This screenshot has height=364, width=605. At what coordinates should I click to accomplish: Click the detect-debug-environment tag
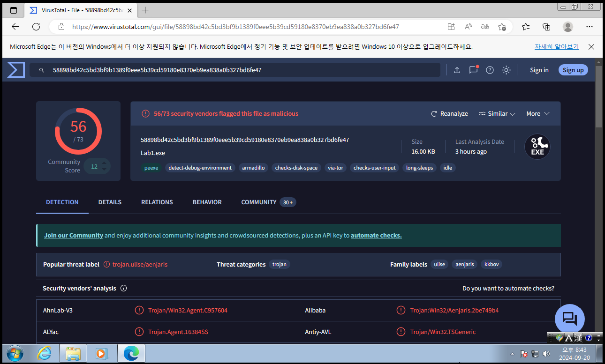tap(200, 168)
